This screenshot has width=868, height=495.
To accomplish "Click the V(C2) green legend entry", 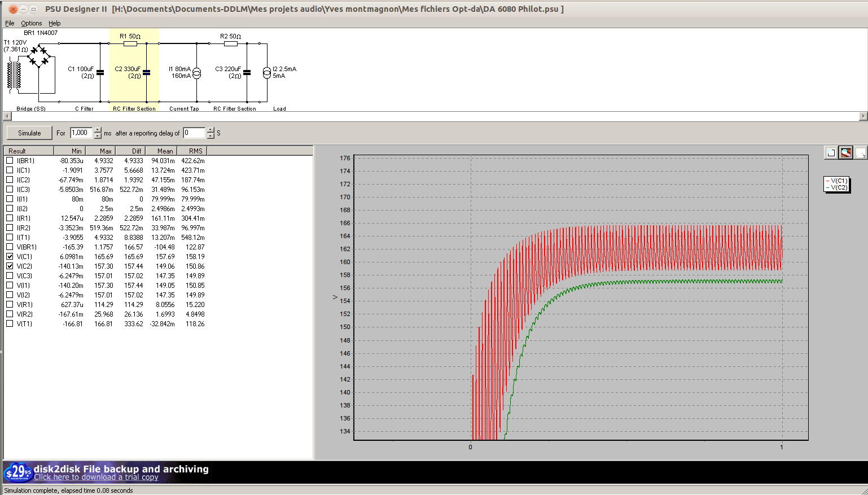I will (836, 187).
